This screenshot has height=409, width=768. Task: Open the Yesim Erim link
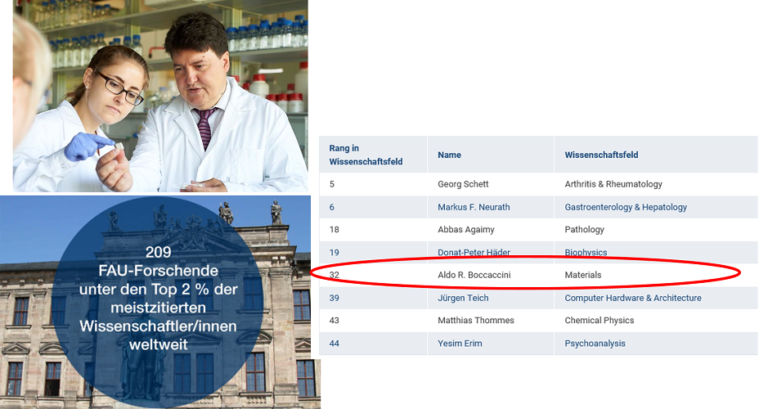459,343
